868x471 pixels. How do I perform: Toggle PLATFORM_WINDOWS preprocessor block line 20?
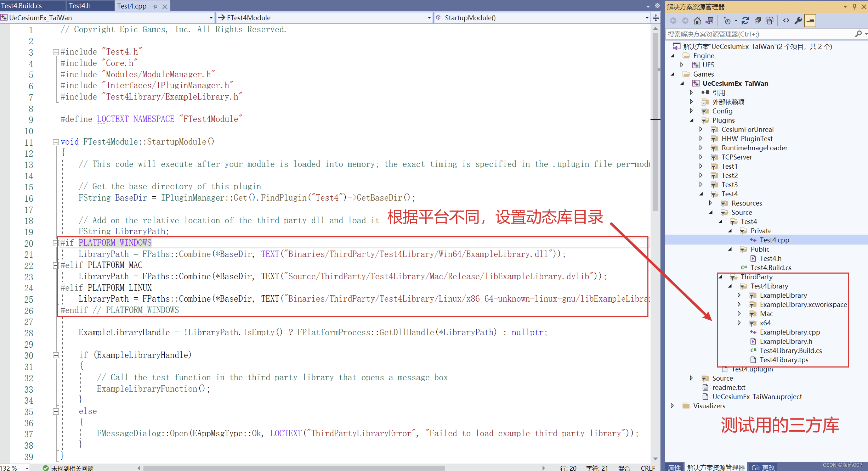[x=53, y=242]
